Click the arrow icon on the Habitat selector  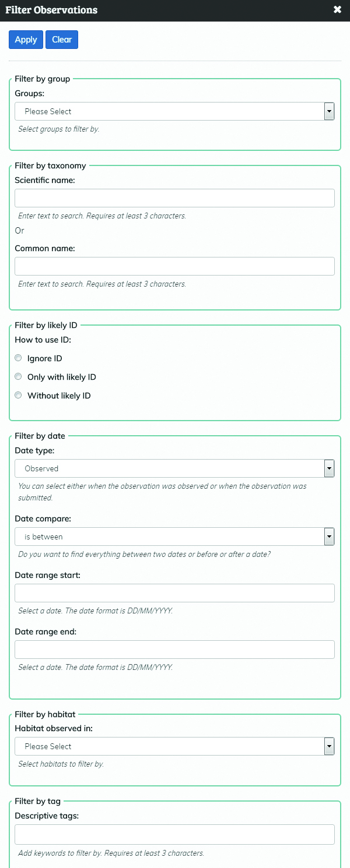tap(329, 746)
